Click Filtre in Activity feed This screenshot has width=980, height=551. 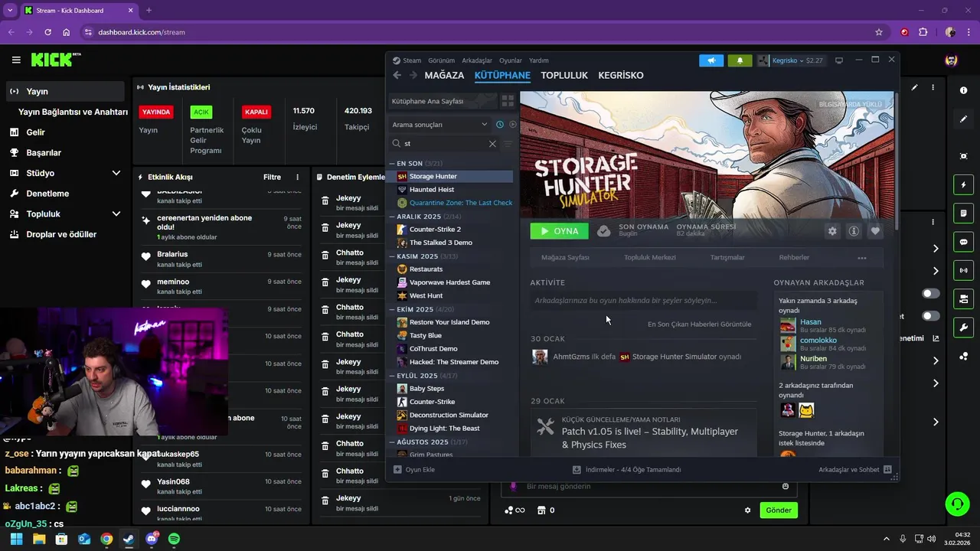[x=272, y=177]
